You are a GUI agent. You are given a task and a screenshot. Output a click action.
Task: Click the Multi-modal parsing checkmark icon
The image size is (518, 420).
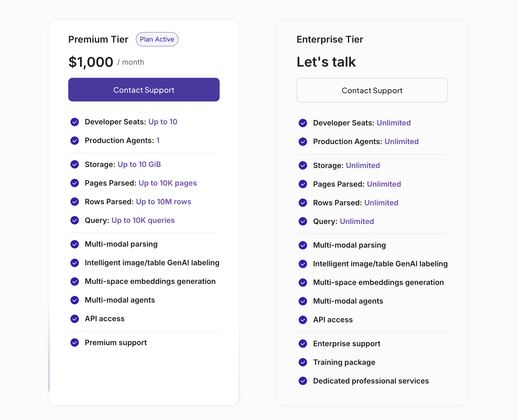pyautogui.click(x=75, y=244)
